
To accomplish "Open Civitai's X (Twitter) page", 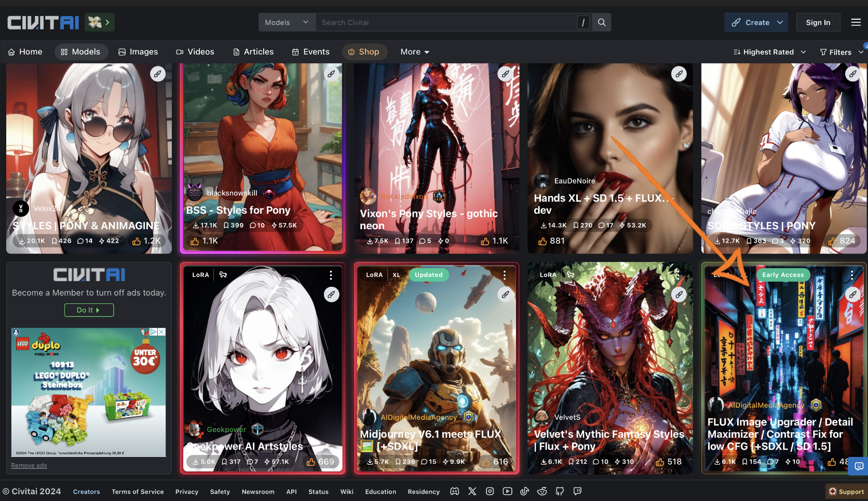I will point(472,491).
